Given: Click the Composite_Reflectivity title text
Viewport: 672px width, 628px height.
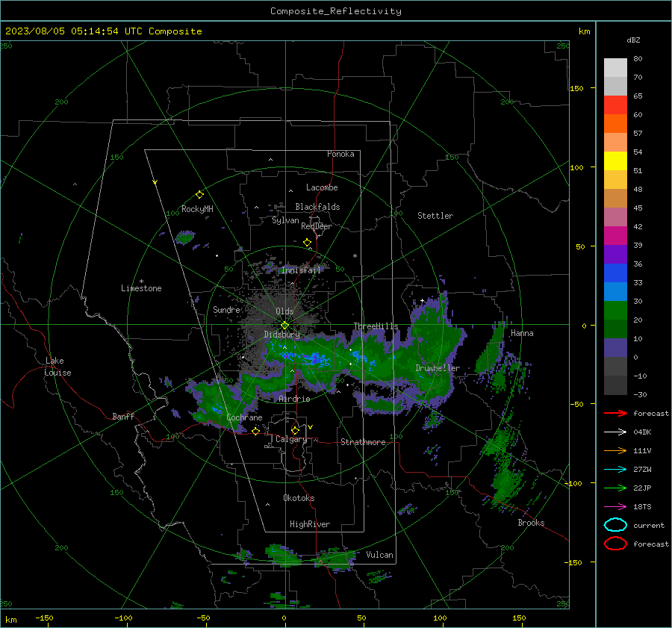Looking at the screenshot, I should tap(336, 11).
